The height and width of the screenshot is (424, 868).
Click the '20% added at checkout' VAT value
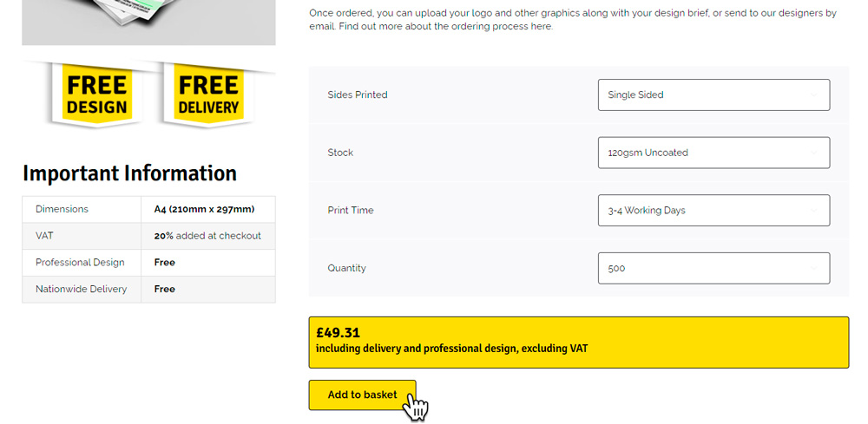(x=207, y=236)
